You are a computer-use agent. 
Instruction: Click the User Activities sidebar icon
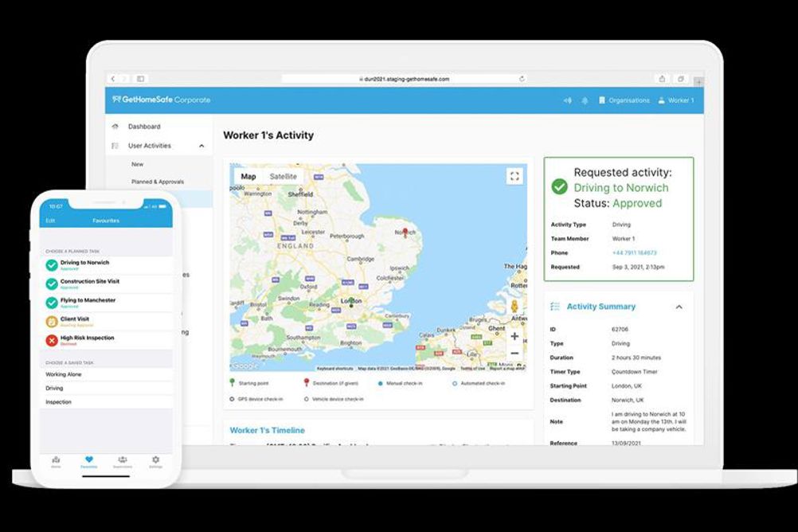115,146
